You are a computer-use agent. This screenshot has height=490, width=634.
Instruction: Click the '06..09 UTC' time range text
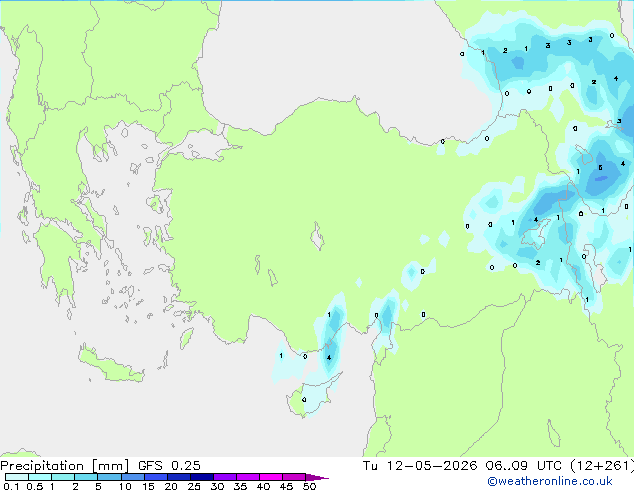(524, 466)
